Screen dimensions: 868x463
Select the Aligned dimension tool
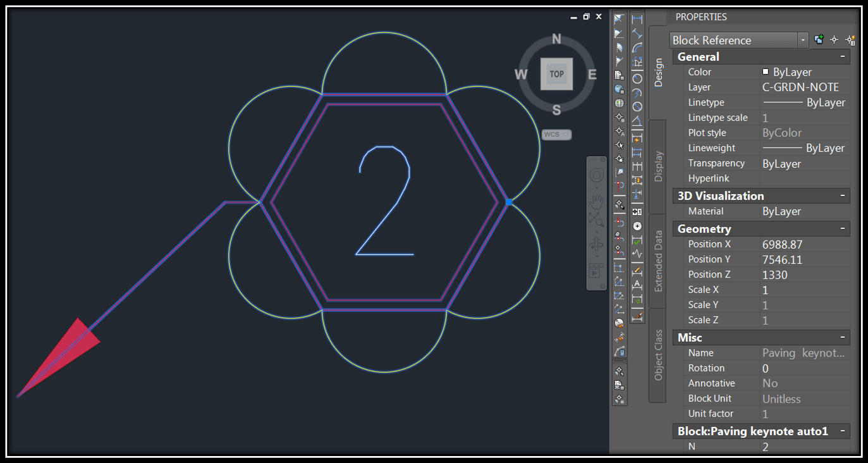coord(637,33)
